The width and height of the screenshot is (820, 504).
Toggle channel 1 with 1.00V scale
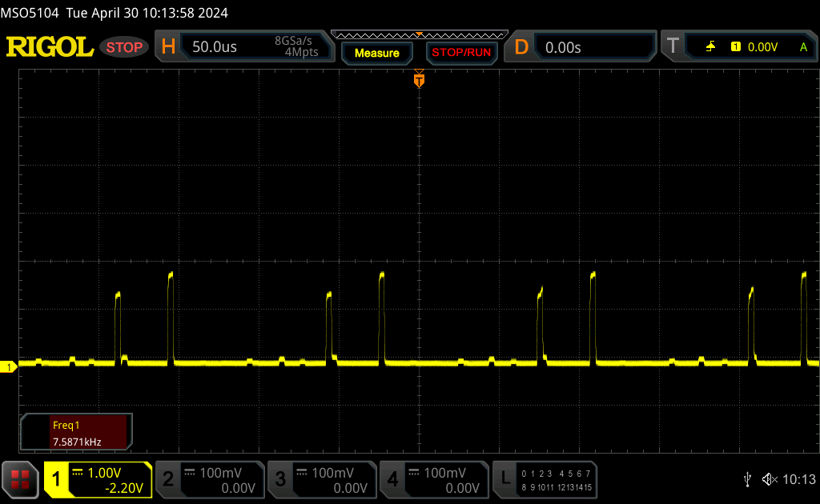click(98, 479)
